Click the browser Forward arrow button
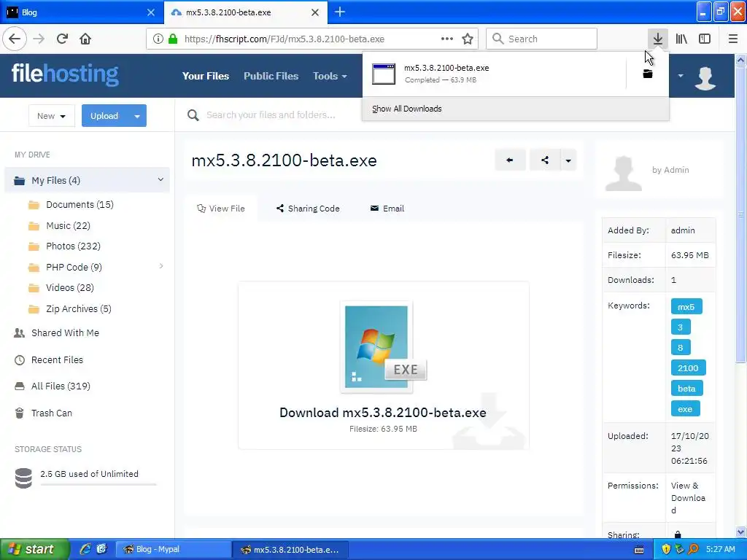This screenshot has width=747, height=560. [x=39, y=39]
